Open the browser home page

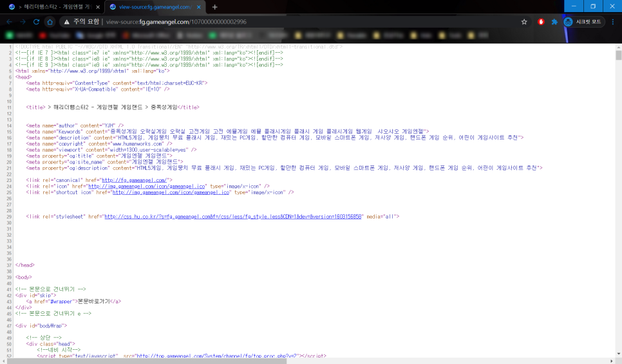tap(50, 22)
